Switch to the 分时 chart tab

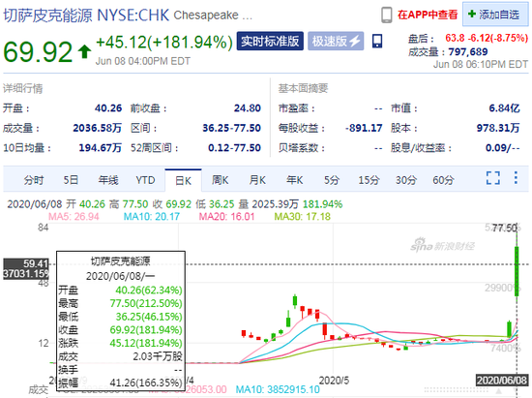(x=34, y=180)
